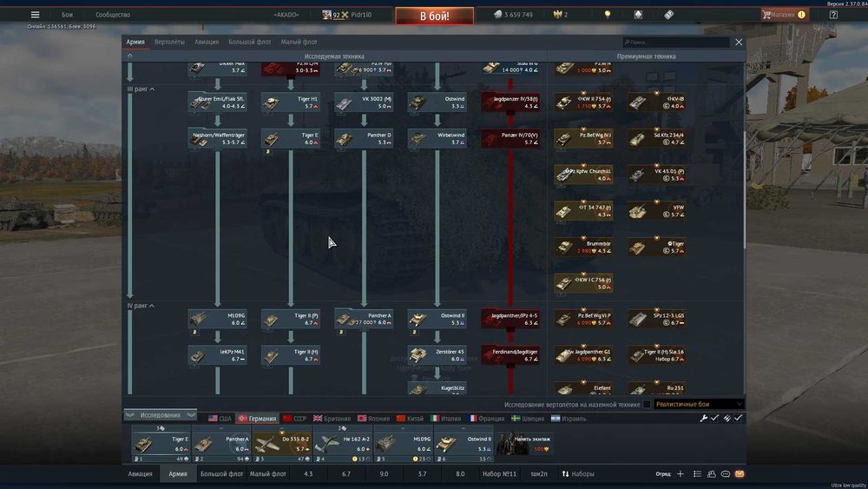This screenshot has width=868, height=489.
Task: Click Нанять экипаж to recruit crew
Action: (x=524, y=444)
